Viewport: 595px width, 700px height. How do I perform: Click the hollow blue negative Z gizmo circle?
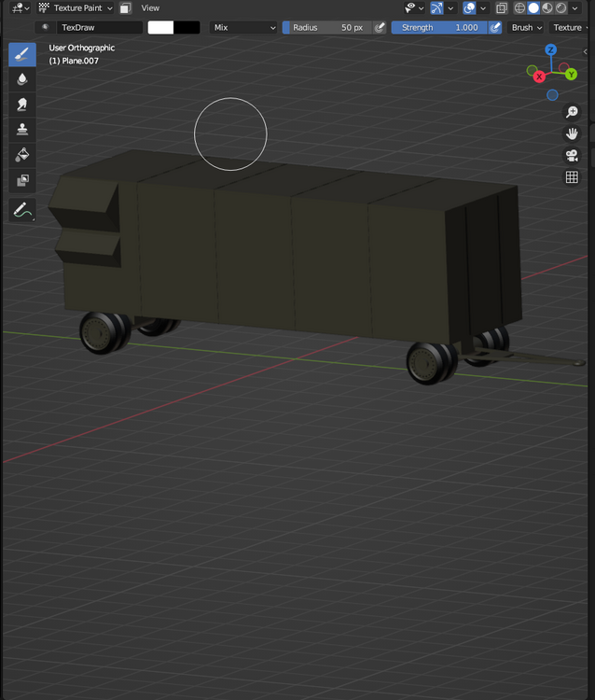click(x=552, y=94)
